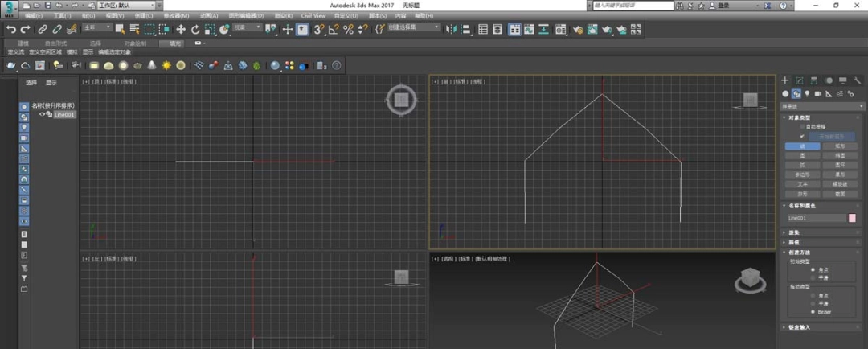
Task: Activate the Select and Move tool
Action: pos(181,30)
